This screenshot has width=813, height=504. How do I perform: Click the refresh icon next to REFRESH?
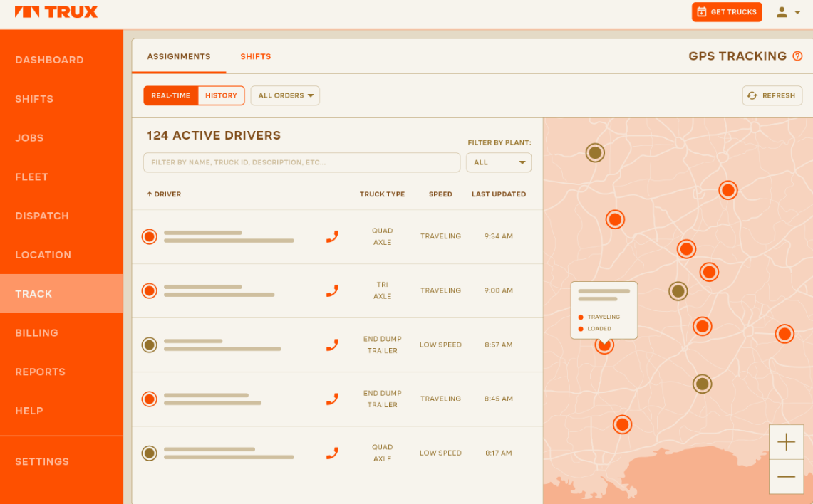[752, 95]
